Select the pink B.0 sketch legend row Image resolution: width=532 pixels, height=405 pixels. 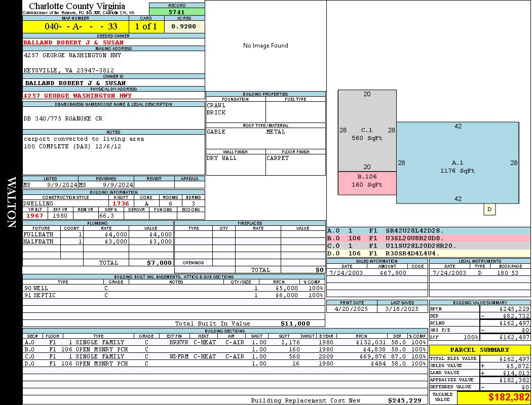tap(428, 238)
